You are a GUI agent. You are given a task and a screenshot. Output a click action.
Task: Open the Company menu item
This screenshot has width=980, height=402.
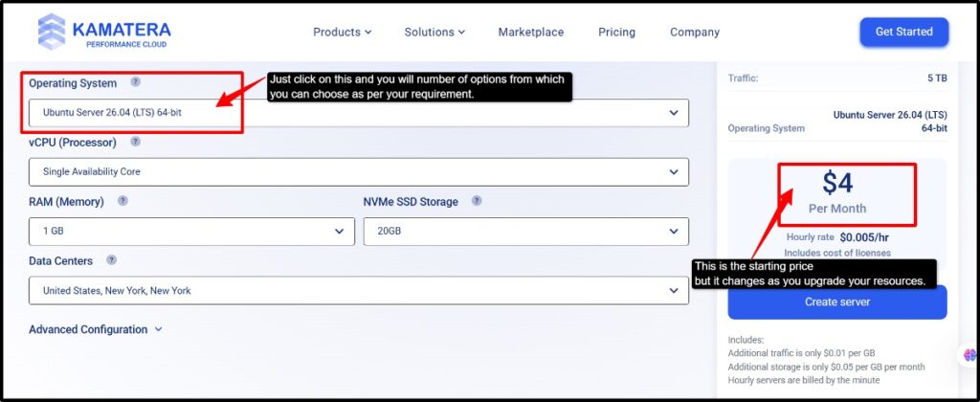tap(695, 32)
